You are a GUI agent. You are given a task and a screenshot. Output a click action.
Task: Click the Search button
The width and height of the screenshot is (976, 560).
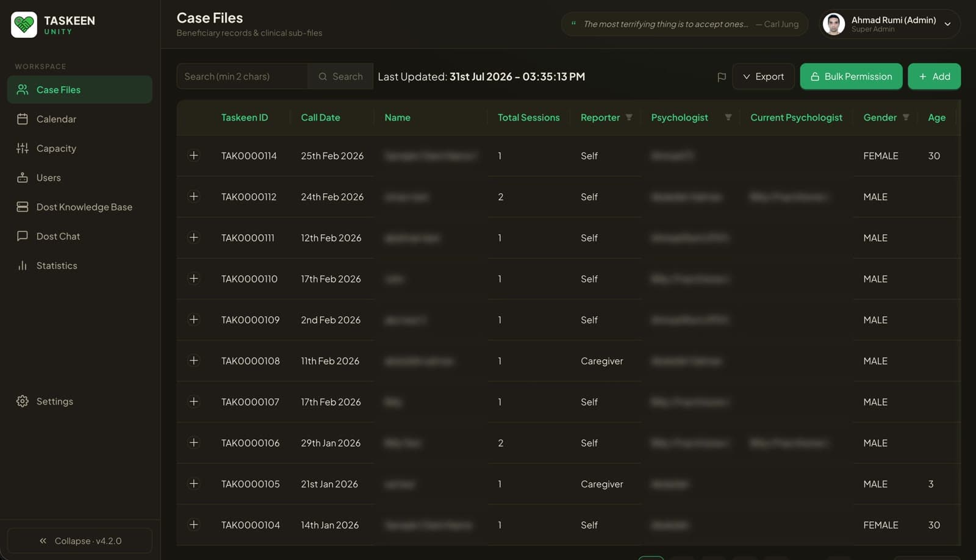[x=340, y=76]
